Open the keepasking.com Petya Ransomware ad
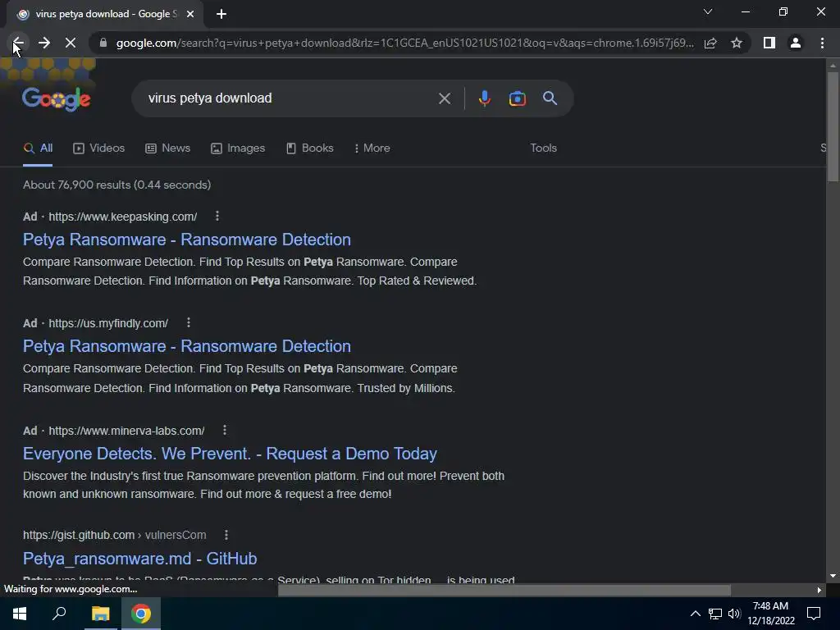 187,240
